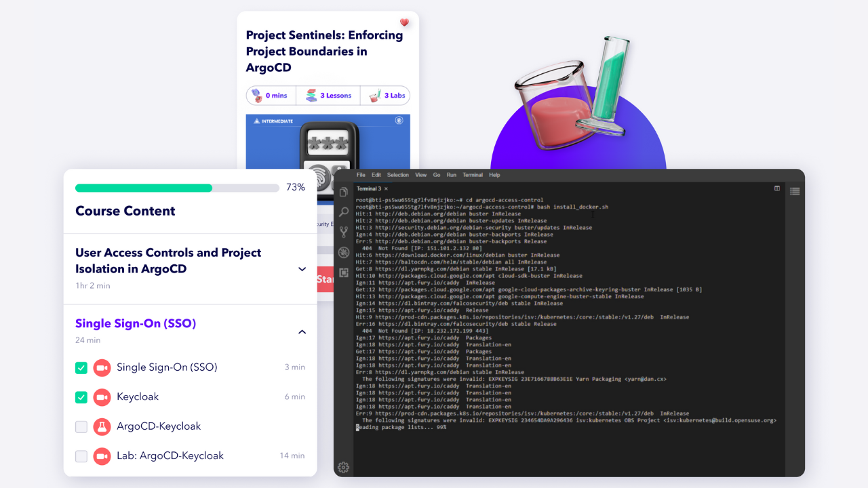868x488 pixels.
Task: Open the Help menu in the IDE
Action: point(494,175)
